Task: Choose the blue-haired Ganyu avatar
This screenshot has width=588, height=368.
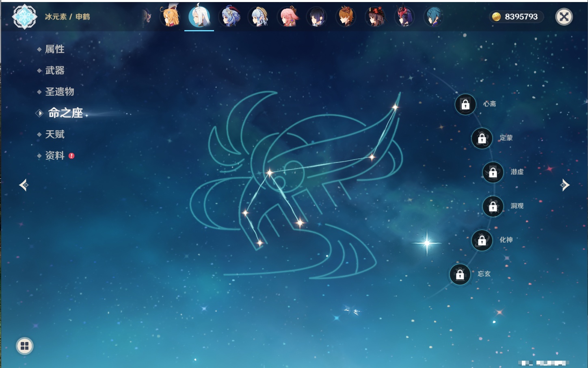Action: [230, 17]
